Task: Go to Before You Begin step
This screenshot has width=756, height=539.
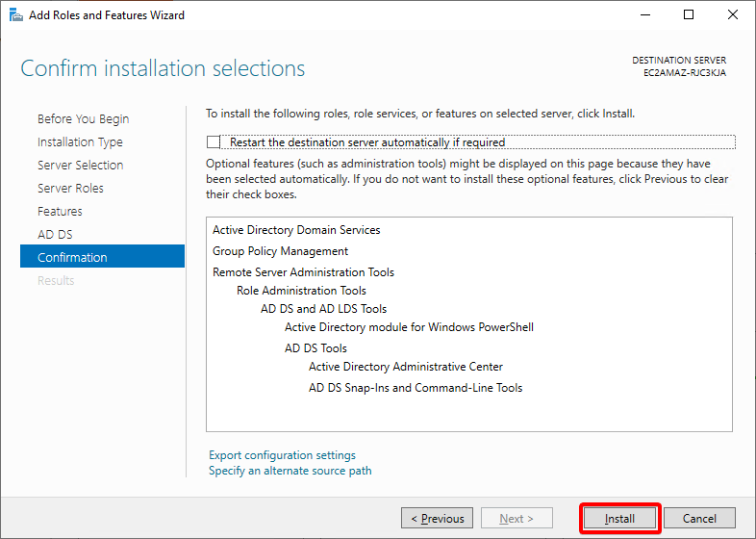Action: coord(84,118)
